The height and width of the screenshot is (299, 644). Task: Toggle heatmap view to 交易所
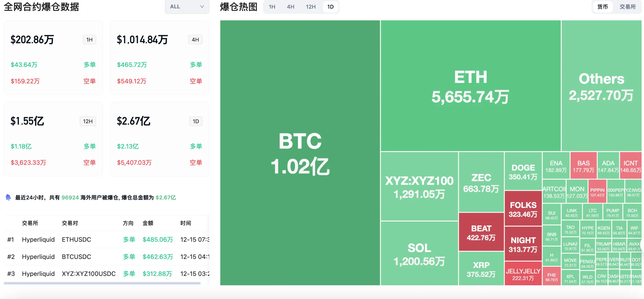pos(628,7)
